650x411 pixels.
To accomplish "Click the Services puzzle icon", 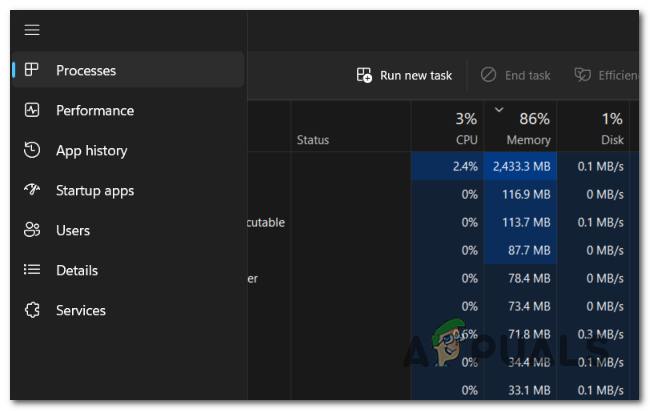I will pos(32,310).
